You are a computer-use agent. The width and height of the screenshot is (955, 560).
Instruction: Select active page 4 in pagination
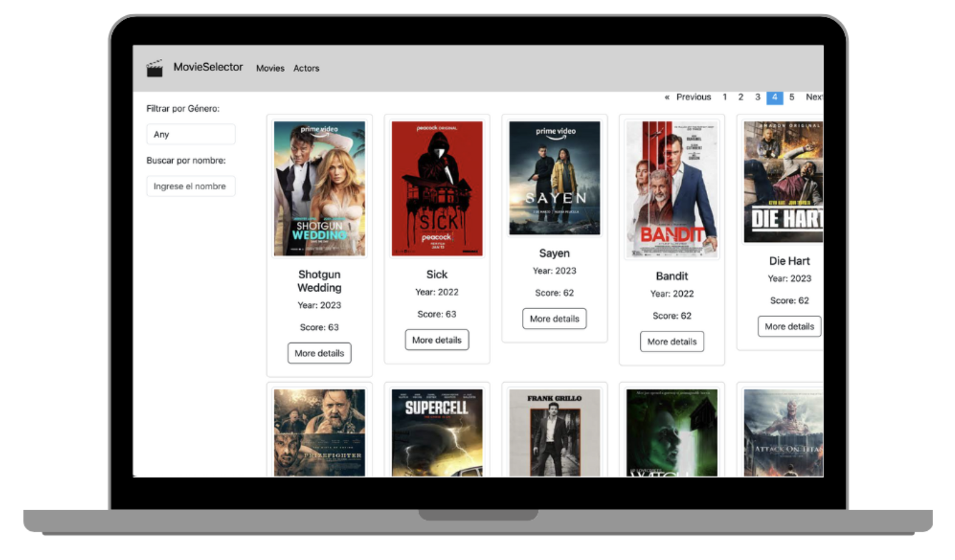(775, 97)
